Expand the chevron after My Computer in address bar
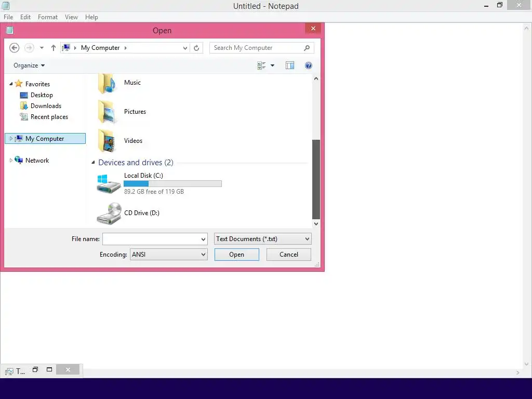532x399 pixels. tap(126, 48)
